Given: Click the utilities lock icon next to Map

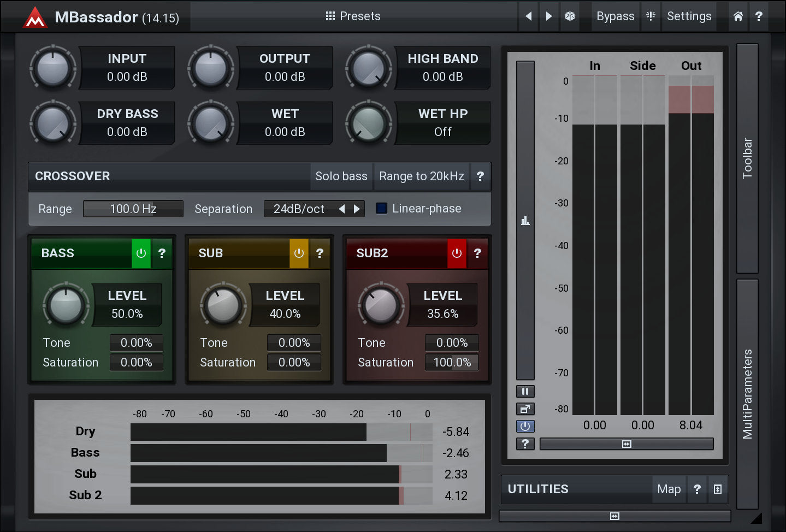Looking at the screenshot, I should (x=718, y=489).
